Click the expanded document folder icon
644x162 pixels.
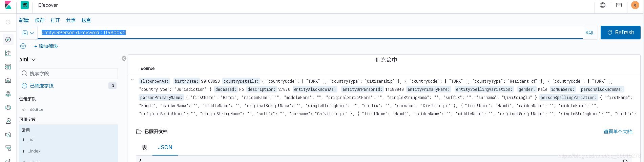tap(139, 131)
